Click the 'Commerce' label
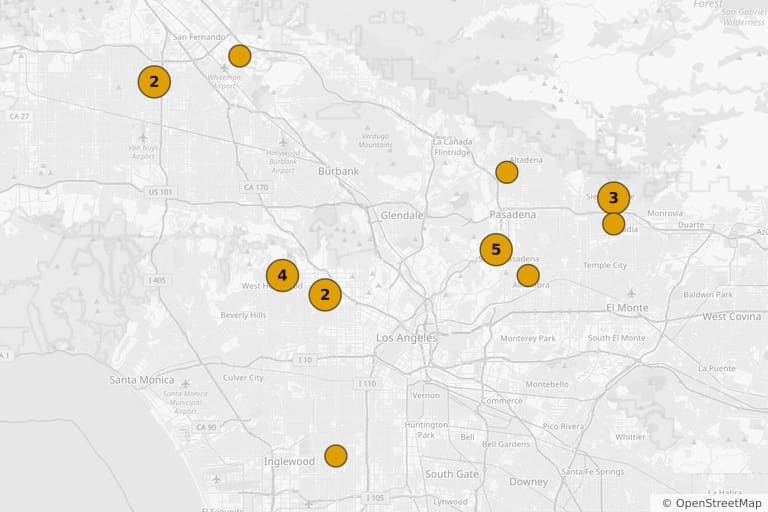The image size is (768, 512). (502, 400)
